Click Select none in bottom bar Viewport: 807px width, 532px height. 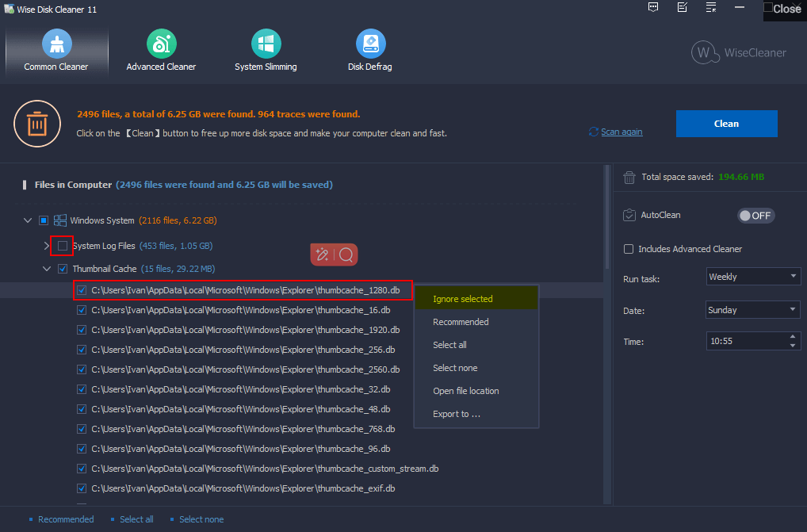point(201,519)
